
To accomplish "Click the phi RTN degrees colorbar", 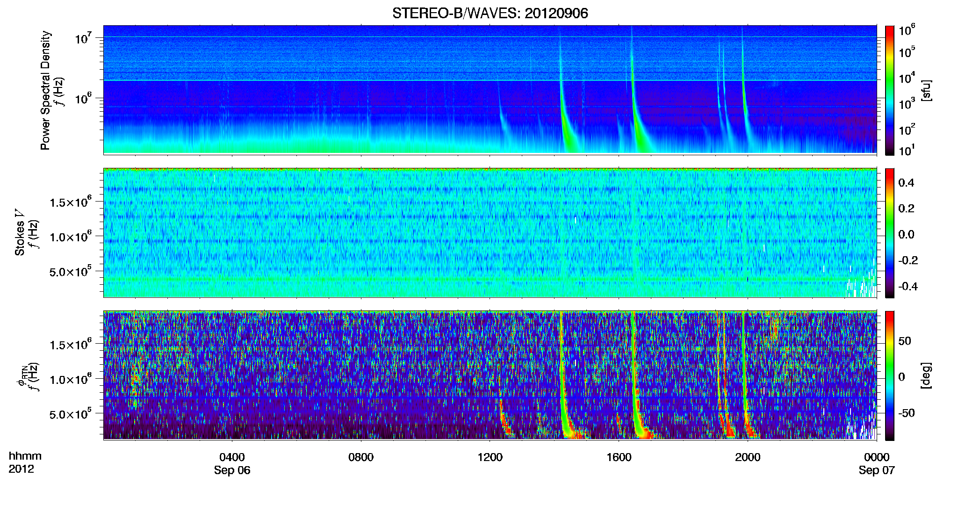I will (890, 375).
